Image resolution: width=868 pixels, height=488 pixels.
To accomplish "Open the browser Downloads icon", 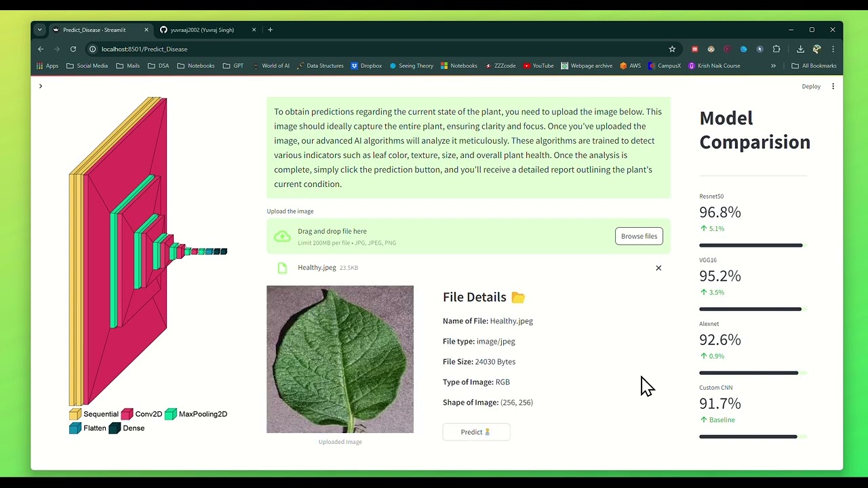I will coord(800,49).
